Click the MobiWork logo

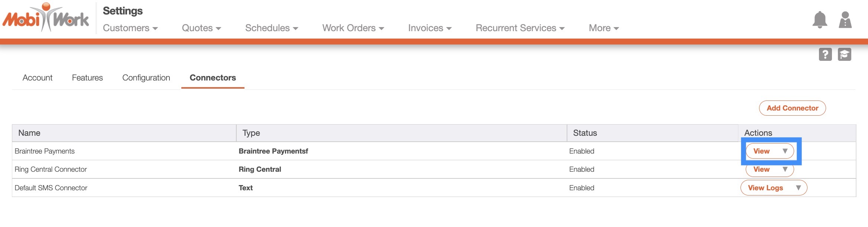46,19
